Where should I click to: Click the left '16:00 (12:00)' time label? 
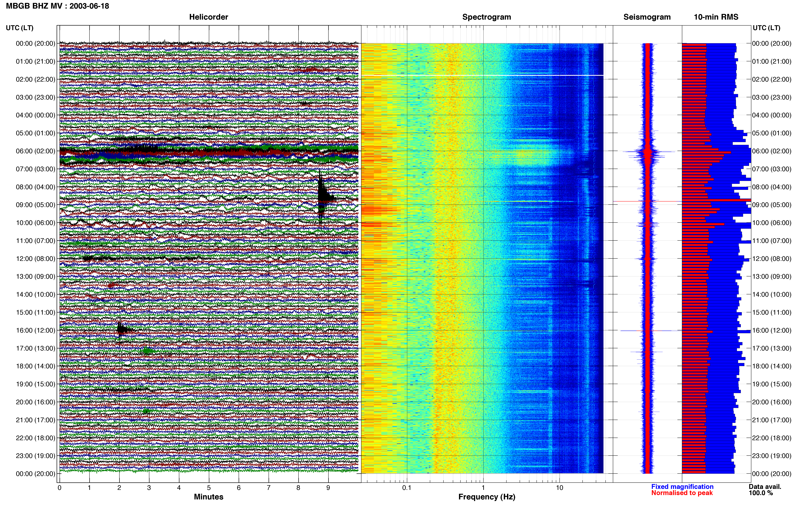(x=36, y=330)
